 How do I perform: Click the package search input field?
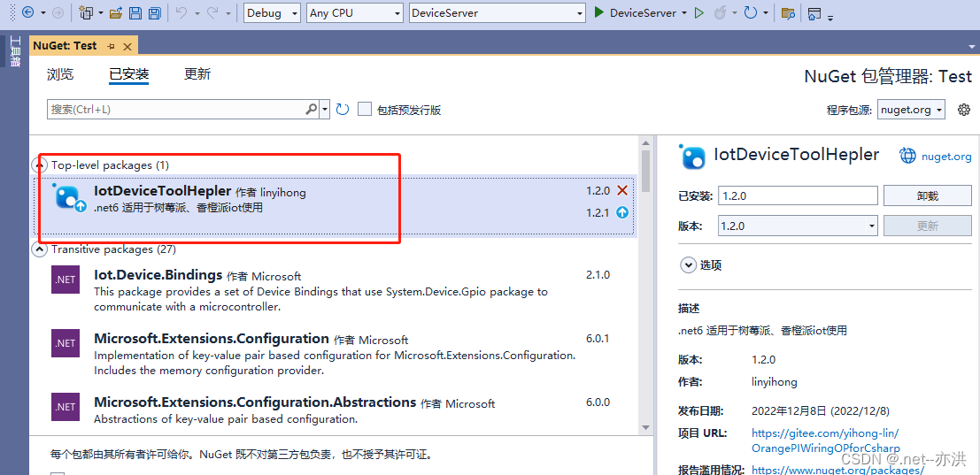[x=176, y=109]
